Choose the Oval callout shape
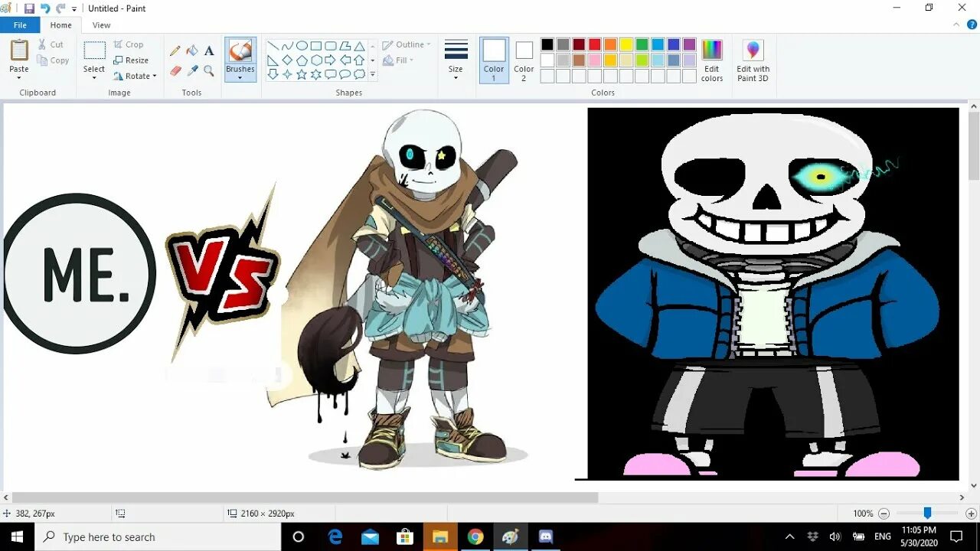The width and height of the screenshot is (980, 551). coord(345,74)
